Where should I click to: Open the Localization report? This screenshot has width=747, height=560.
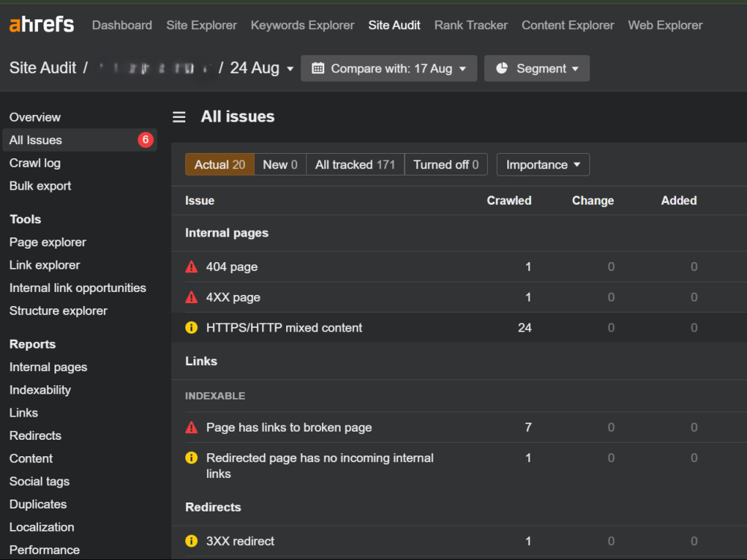41,526
